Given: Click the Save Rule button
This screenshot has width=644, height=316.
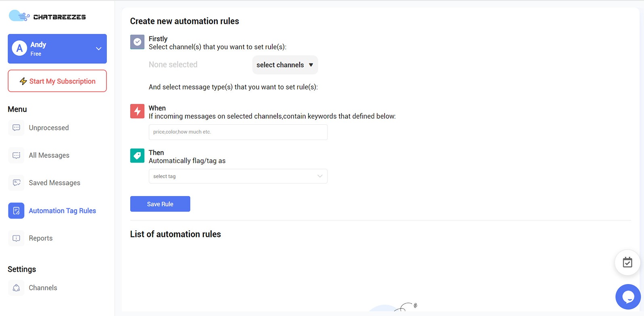Looking at the screenshot, I should tap(160, 204).
